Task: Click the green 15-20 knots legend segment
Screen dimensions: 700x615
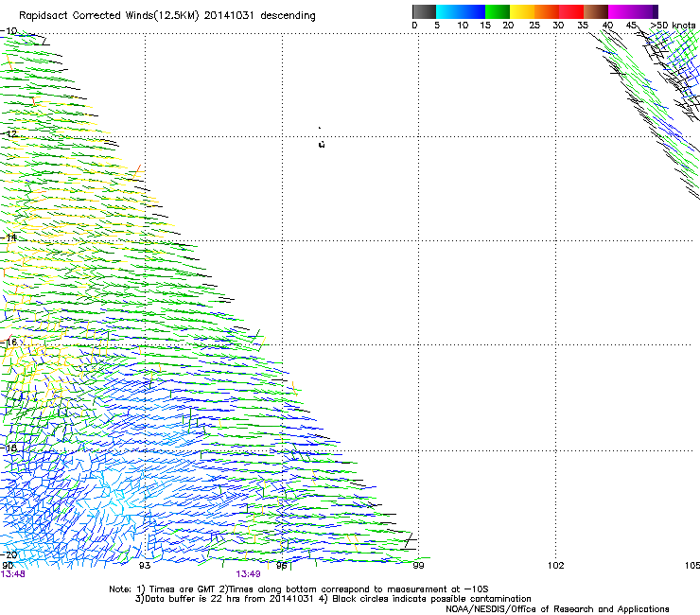Action: [498, 11]
